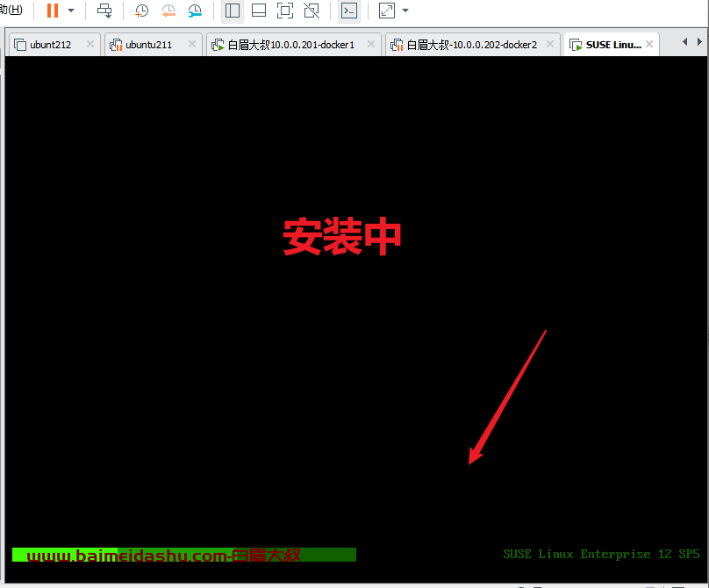Click the stretch guest display icon

[x=387, y=11]
